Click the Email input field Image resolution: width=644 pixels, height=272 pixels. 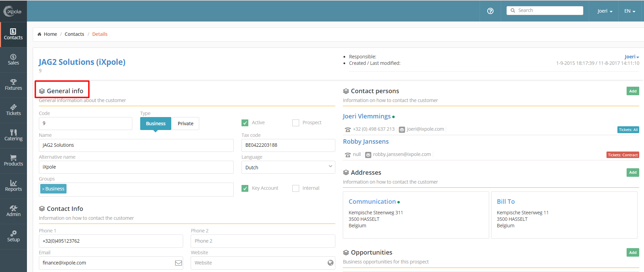point(111,263)
